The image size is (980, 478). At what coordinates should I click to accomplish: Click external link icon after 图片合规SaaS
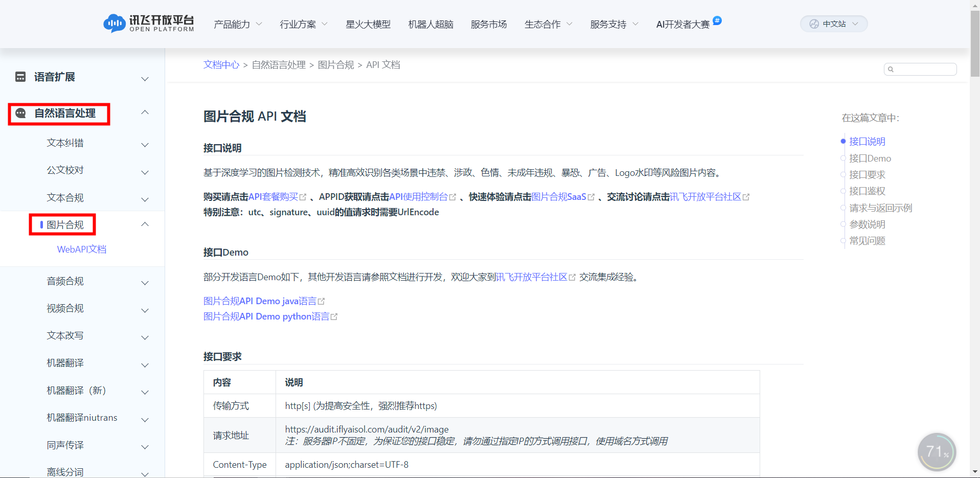591,197
